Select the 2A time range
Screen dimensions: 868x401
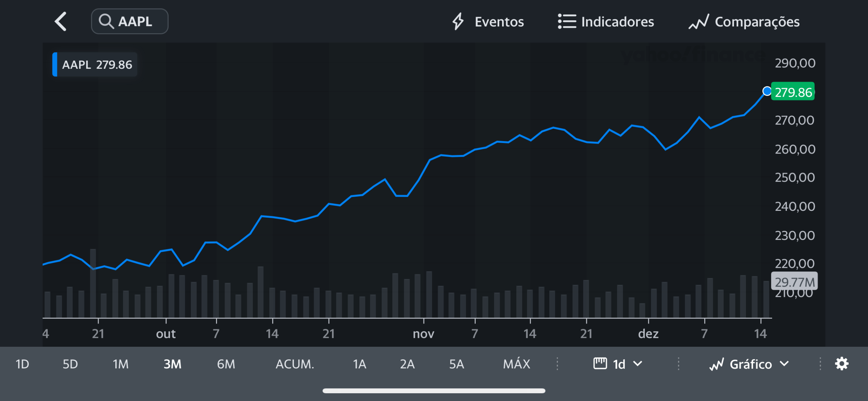[408, 364]
